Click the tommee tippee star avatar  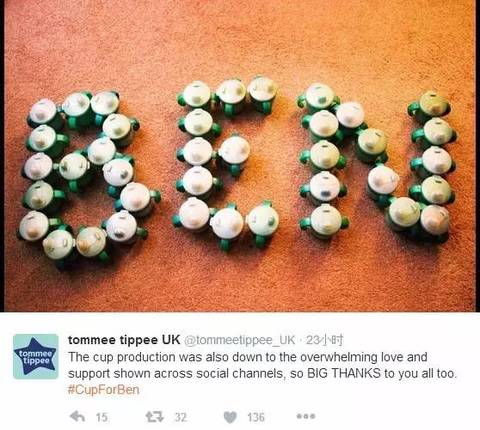pos(36,356)
